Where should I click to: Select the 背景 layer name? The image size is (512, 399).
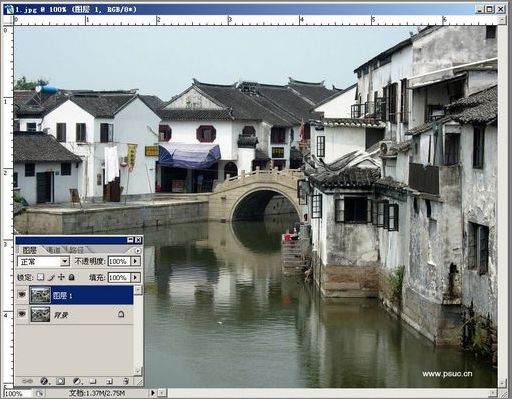tap(61, 315)
